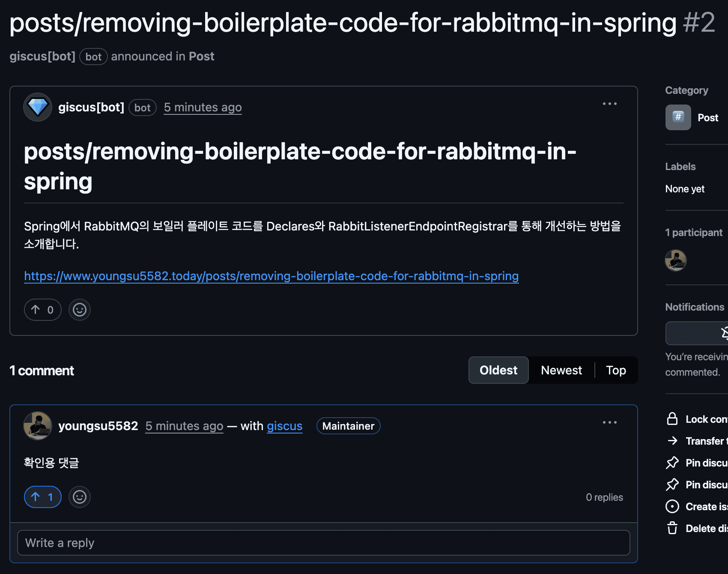Open the participant avatar in sidebar
The width and height of the screenshot is (728, 574).
(x=675, y=260)
